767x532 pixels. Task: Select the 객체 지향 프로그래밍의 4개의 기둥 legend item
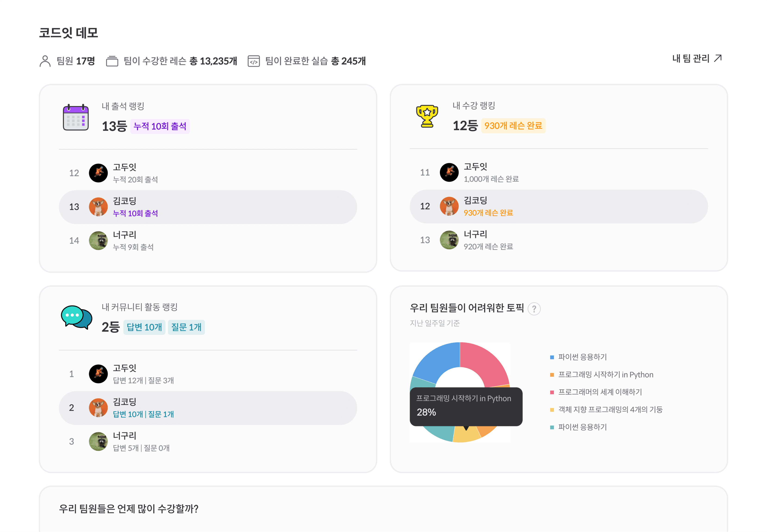610,410
